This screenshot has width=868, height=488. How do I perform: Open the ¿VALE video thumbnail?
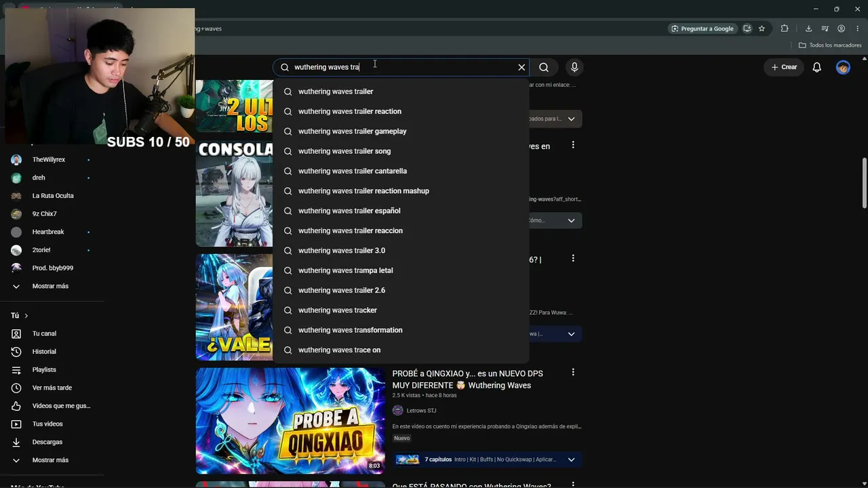(235, 307)
